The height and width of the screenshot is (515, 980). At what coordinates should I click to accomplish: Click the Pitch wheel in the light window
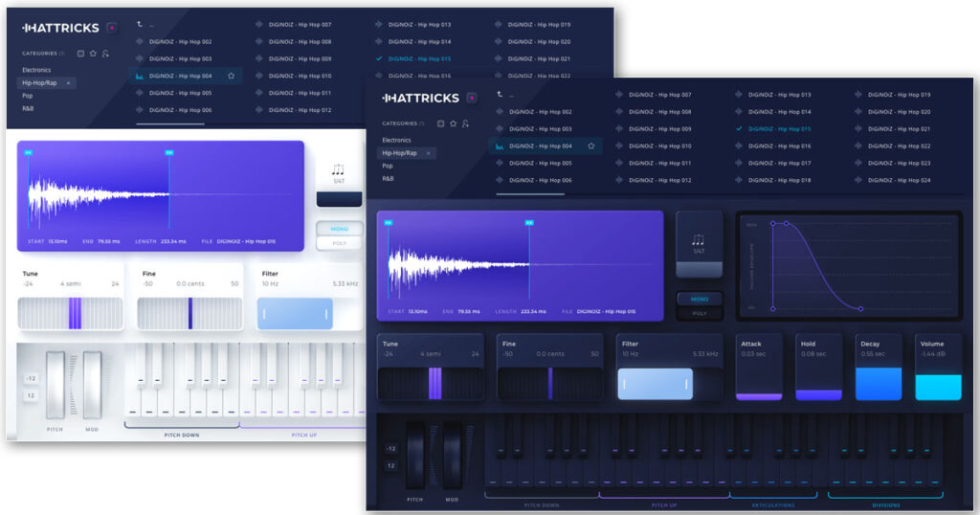click(x=55, y=385)
